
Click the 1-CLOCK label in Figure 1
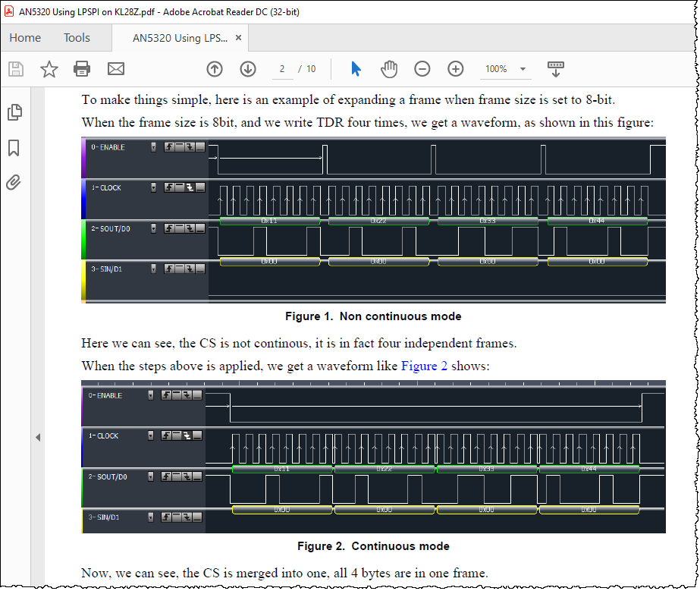point(106,188)
